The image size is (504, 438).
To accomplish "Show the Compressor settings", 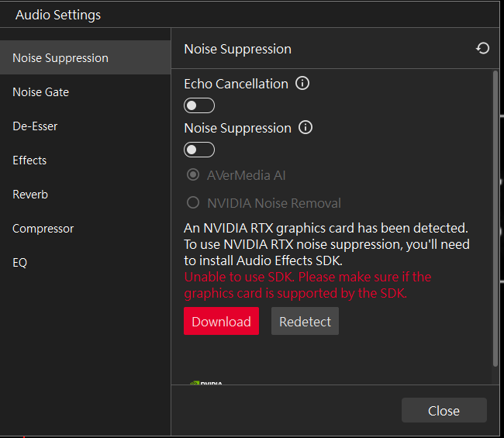I will [x=43, y=229].
